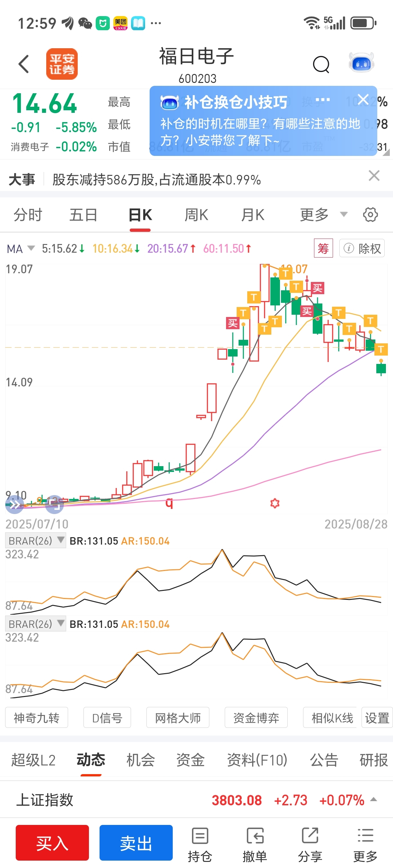Tap the leftmost 买 marker on chart
The width and height of the screenshot is (393, 868).
point(232,323)
